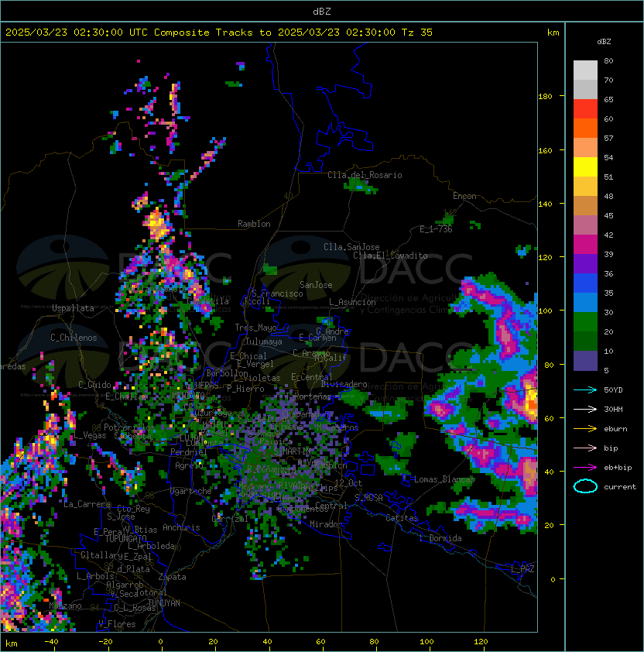Click the 'Zapata' map label

click(x=172, y=577)
